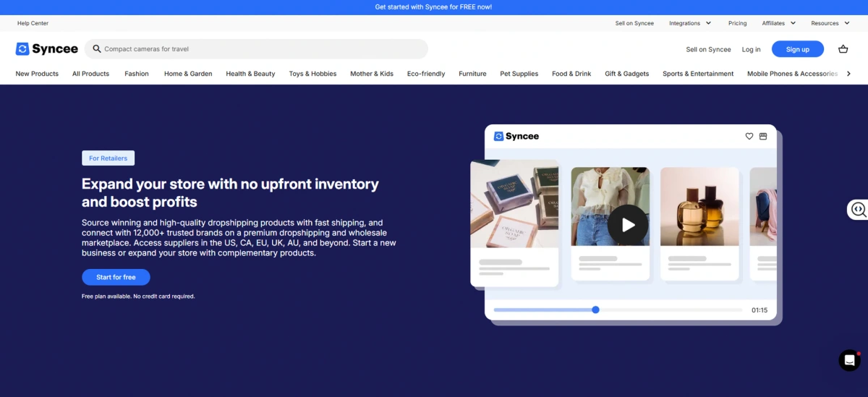
Task: Open the All Products category
Action: click(90, 74)
